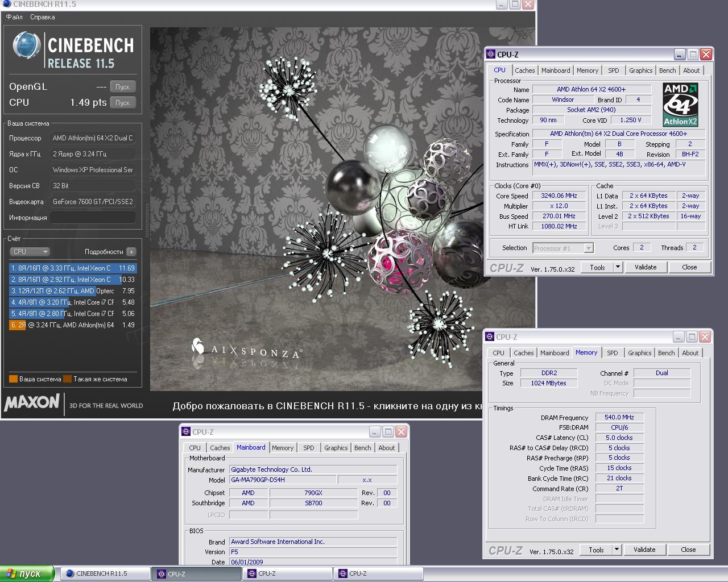Viewport: 728px width, 582px height.
Task: Open Graphics tab in Memory window
Action: click(639, 353)
